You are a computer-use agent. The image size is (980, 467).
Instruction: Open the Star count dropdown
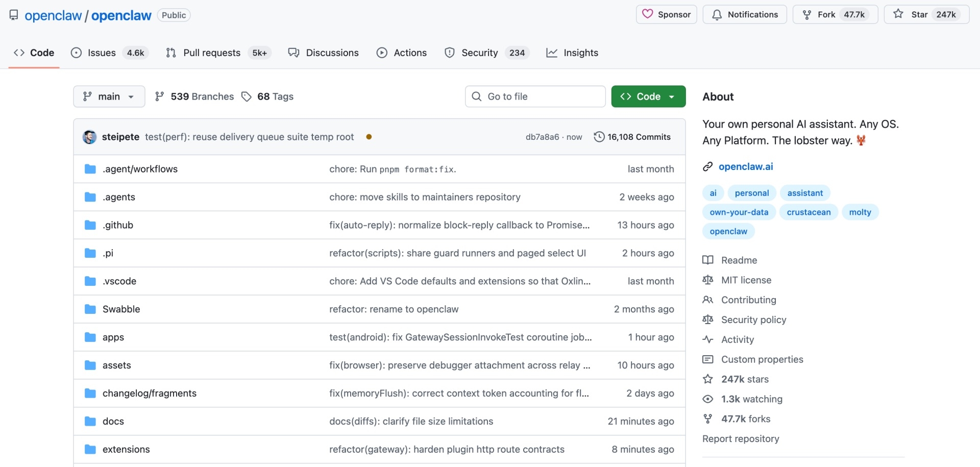947,14
